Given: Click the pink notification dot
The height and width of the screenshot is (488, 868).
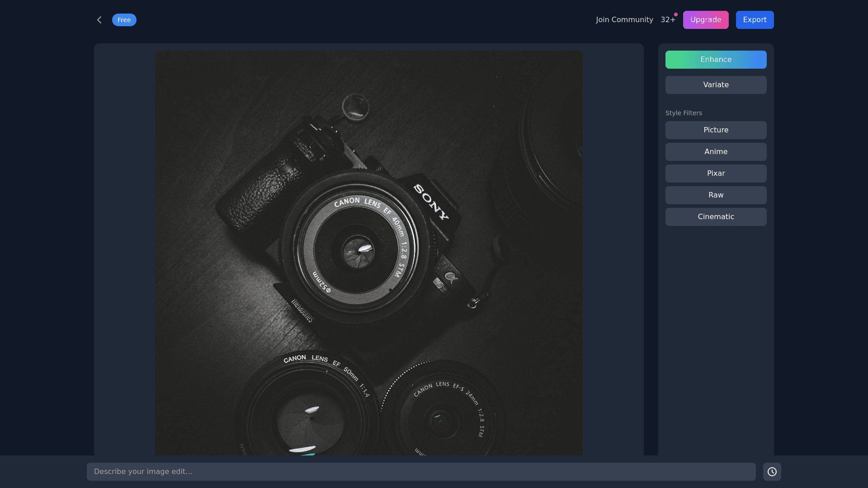Looking at the screenshot, I should [676, 14].
